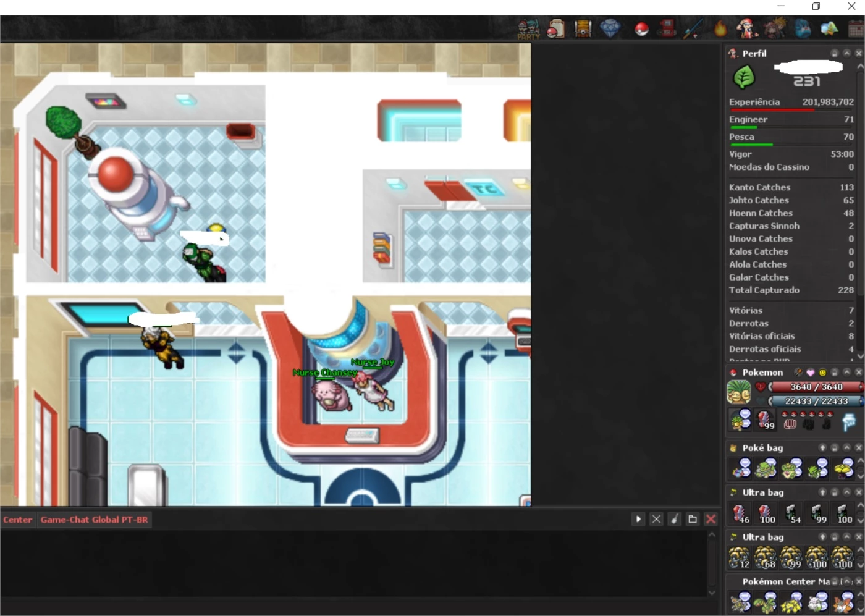Viewport: 865px width, 616px height.
Task: Collapse the Ultra bag containing ultra balls
Action: (x=846, y=537)
